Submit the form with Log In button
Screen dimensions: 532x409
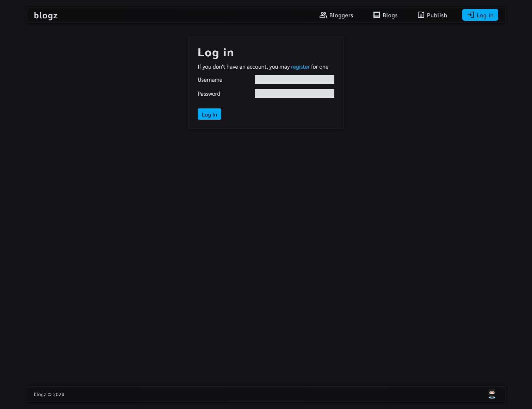point(209,114)
